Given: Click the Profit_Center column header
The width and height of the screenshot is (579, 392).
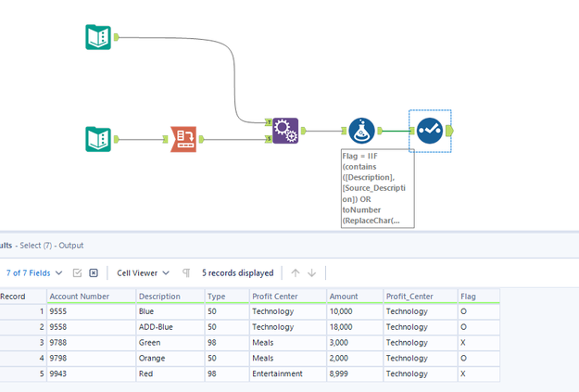Looking at the screenshot, I should tap(421, 297).
